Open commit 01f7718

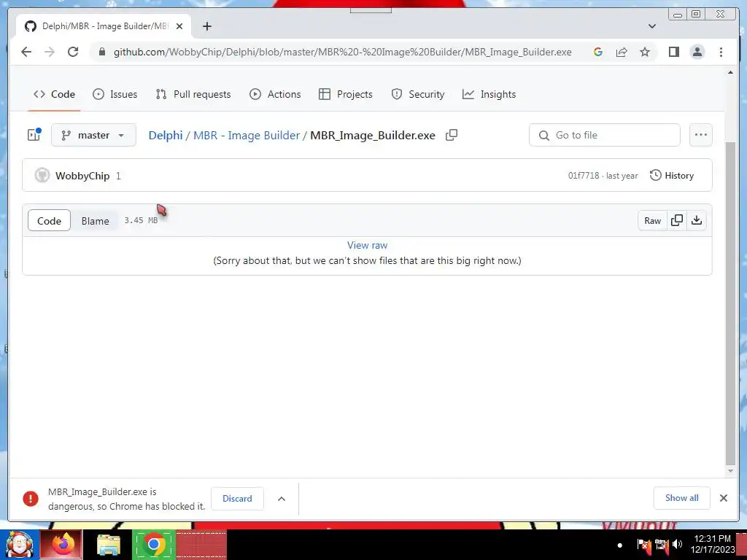click(583, 176)
